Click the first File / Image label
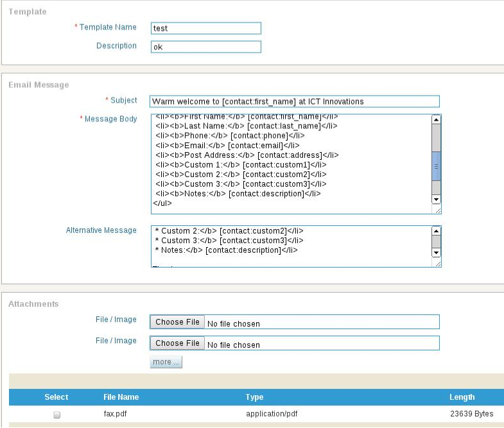The image size is (504, 428). (x=116, y=319)
